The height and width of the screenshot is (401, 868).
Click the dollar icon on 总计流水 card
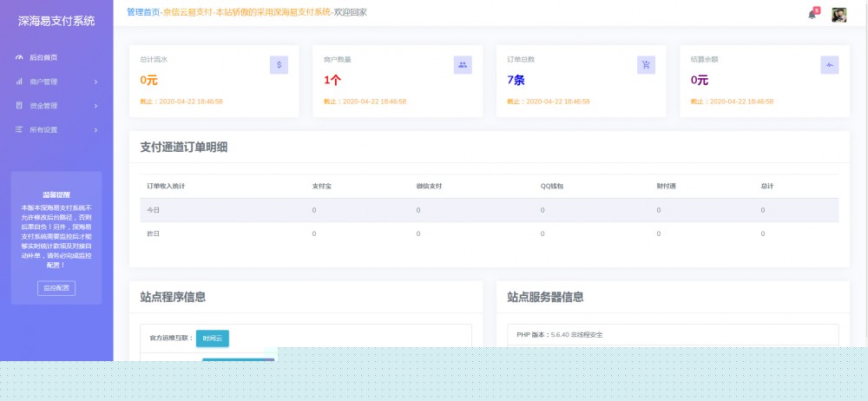pos(279,64)
